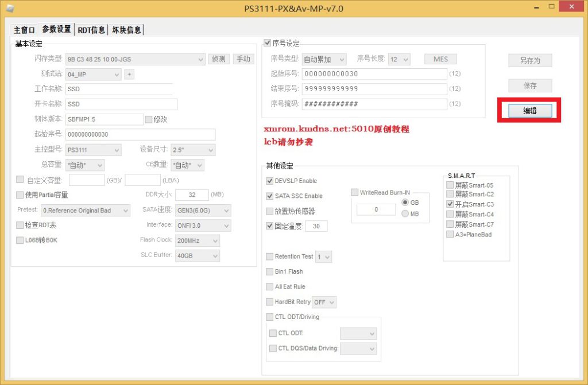Click the plus button beside 测试站
The image size is (588, 385).
point(129,74)
